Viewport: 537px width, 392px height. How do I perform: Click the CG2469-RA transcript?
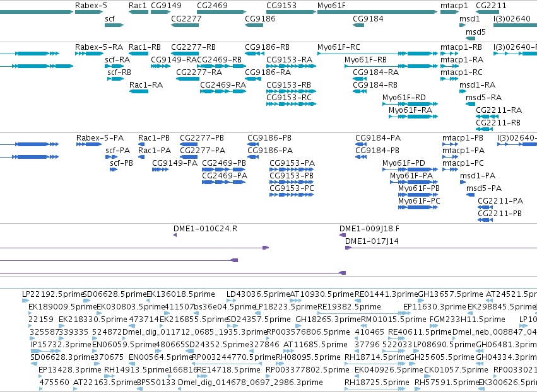coord(223,91)
